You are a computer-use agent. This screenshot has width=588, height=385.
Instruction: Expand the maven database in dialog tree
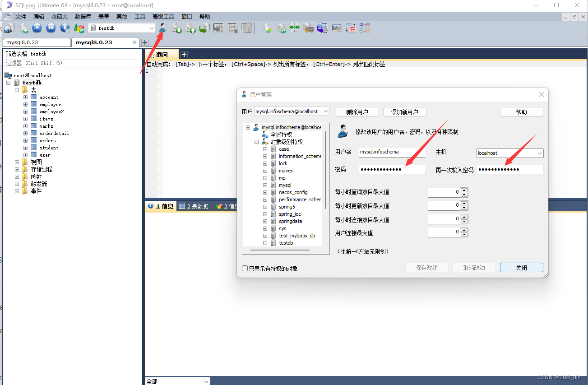coord(265,171)
